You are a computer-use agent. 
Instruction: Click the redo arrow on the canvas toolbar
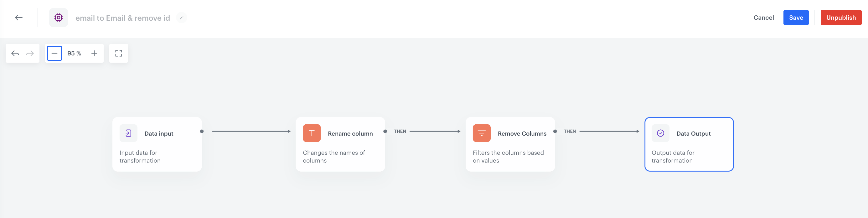coord(30,53)
